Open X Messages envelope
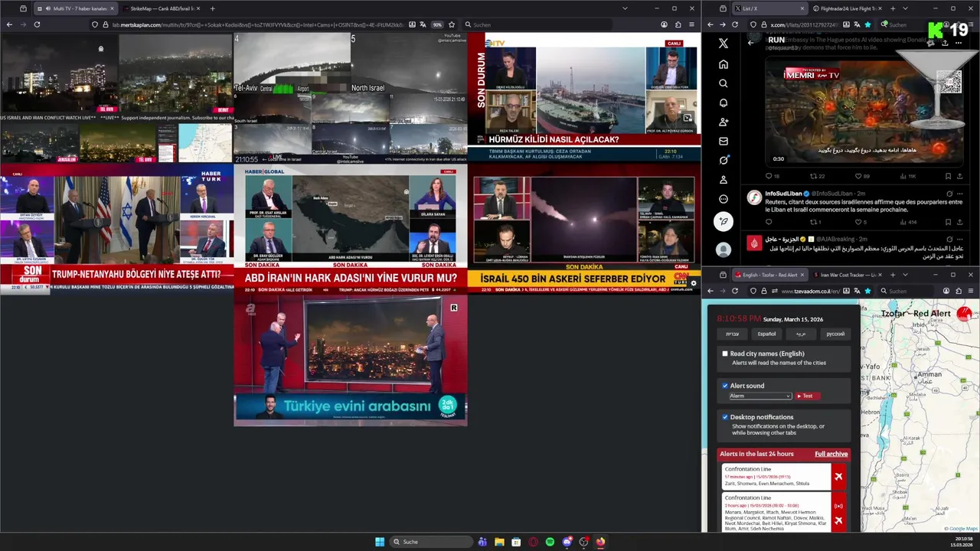Screen dimensions: 980x551 click(723, 141)
